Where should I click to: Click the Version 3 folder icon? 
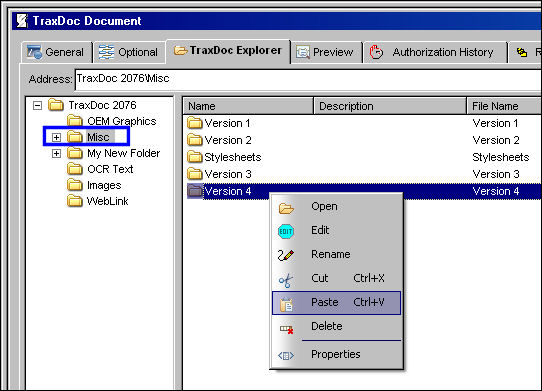coord(195,173)
